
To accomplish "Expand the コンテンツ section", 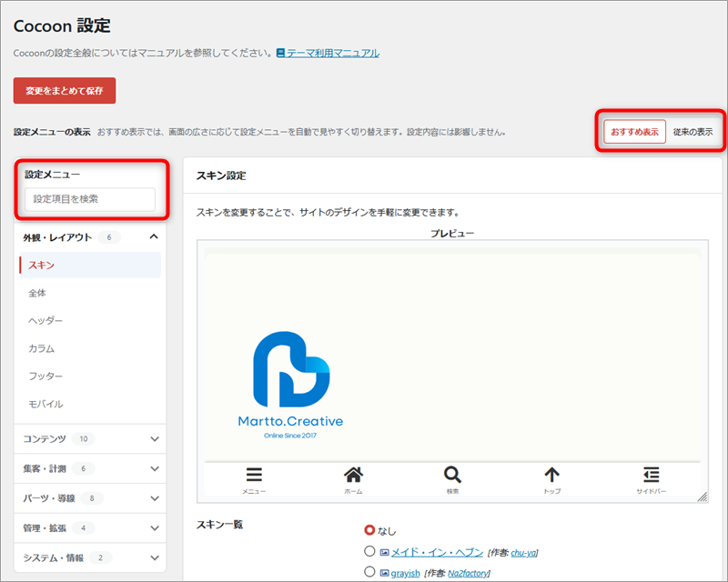I will (x=90, y=438).
